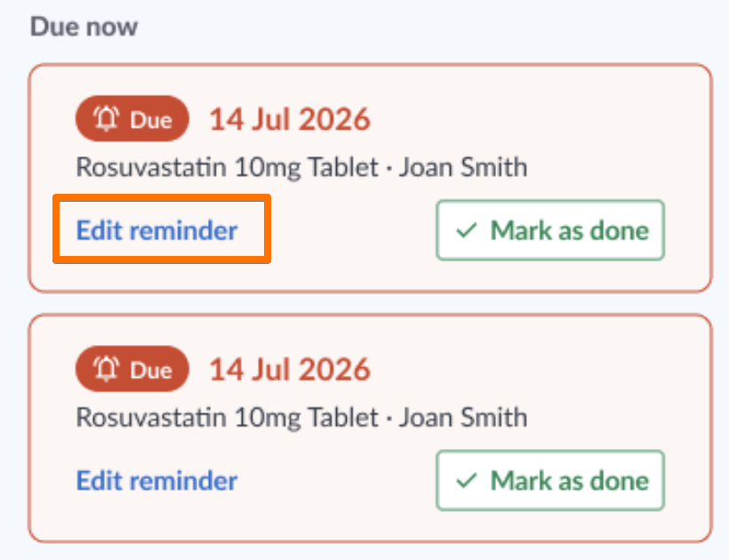Image resolution: width=729 pixels, height=560 pixels.
Task: Open Edit reminder on the second card
Action: pos(156,480)
